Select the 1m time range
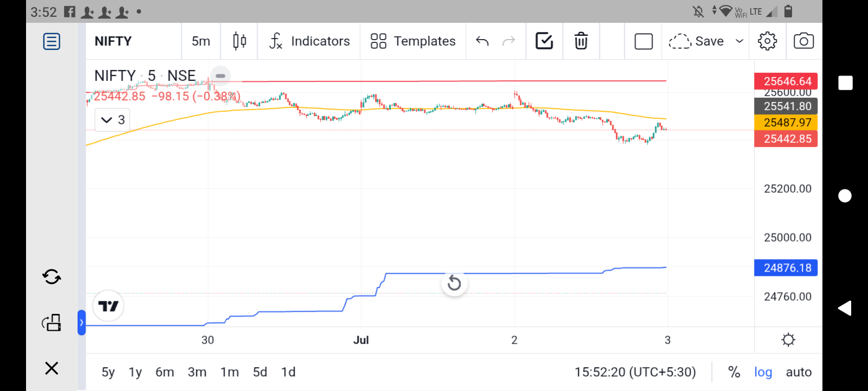This screenshot has height=391, width=868. tap(229, 372)
